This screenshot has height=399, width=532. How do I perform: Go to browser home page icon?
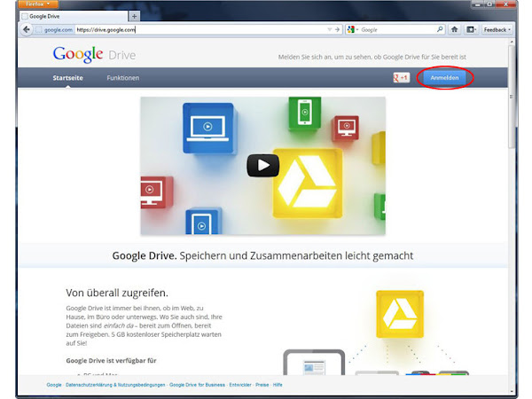click(454, 29)
